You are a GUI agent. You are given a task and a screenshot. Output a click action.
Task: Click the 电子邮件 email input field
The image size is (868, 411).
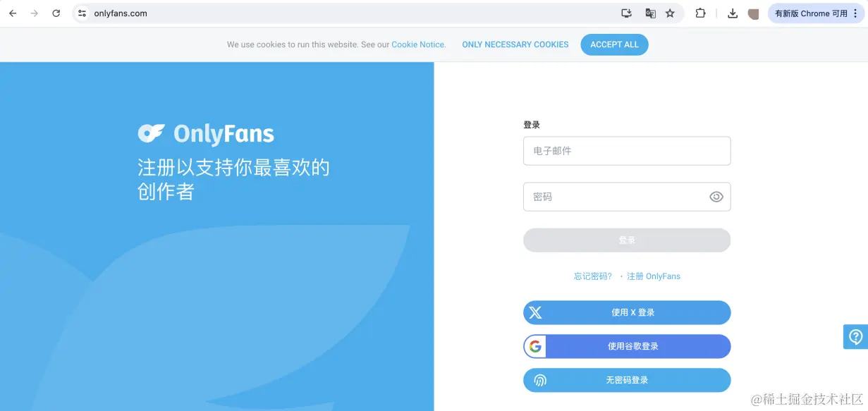point(626,150)
